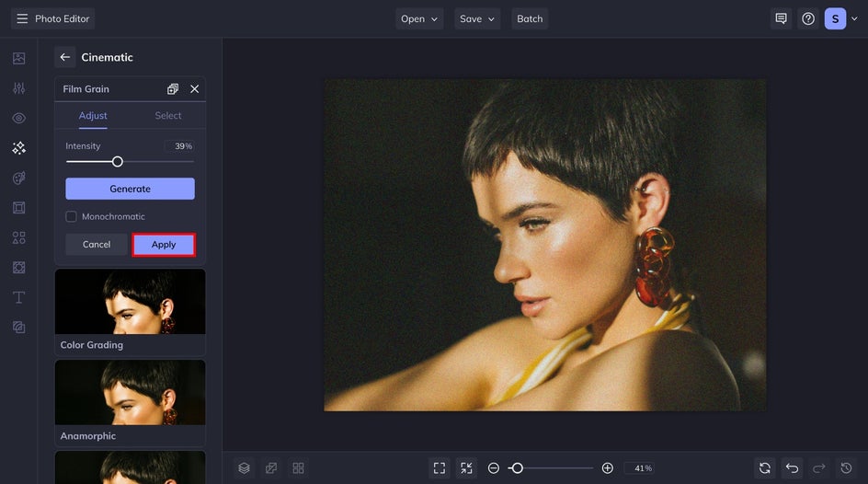
Task: Open the history clock icon
Action: (x=847, y=468)
